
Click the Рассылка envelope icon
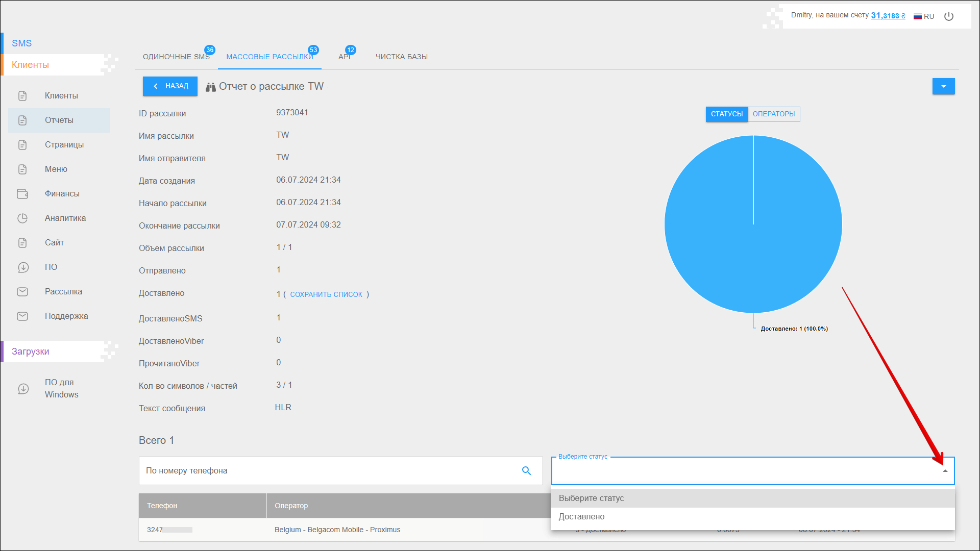point(22,292)
